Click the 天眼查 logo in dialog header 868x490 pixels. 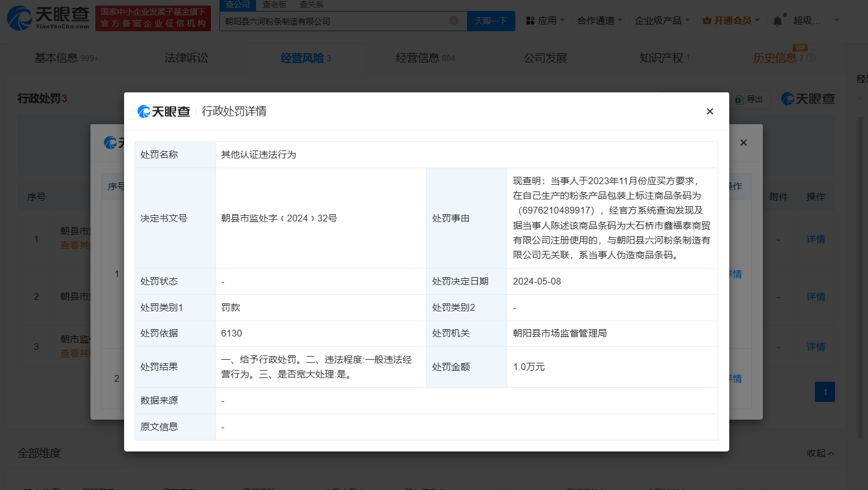pyautogui.click(x=164, y=111)
